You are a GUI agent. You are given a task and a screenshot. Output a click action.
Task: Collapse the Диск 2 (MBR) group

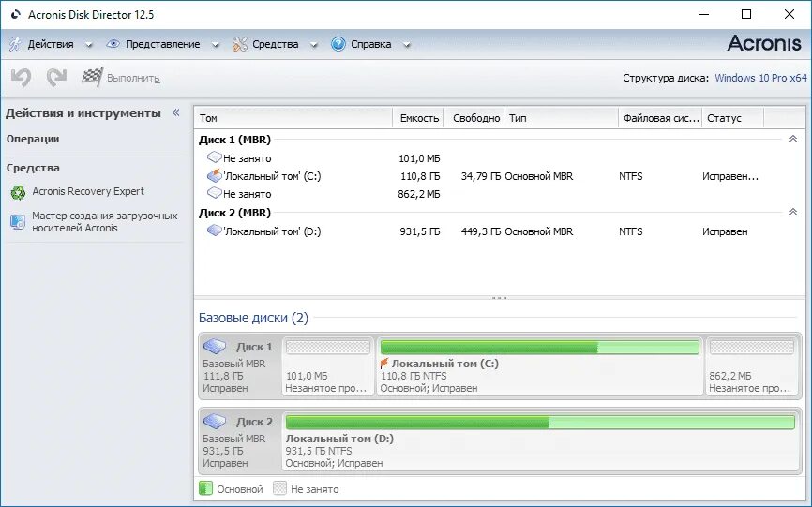click(x=793, y=212)
